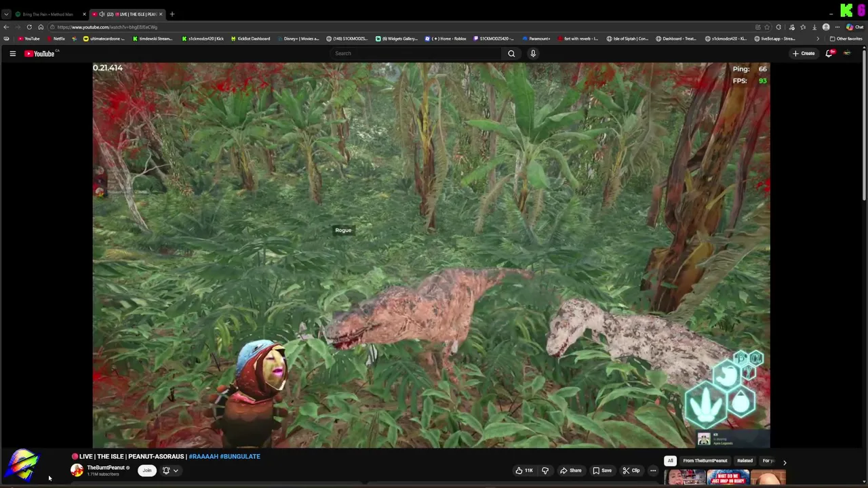Show more filter chips with right arrow
This screenshot has height=488, width=868.
(x=785, y=462)
